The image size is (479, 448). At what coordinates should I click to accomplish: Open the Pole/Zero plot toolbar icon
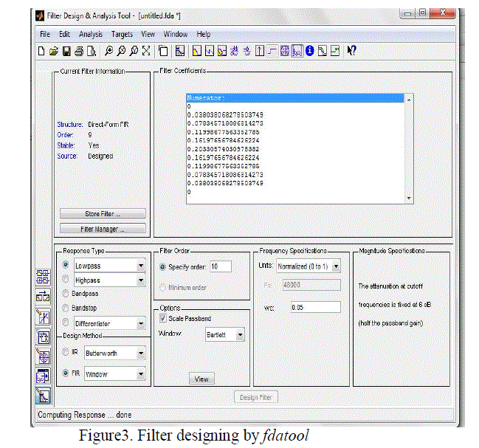coord(284,51)
